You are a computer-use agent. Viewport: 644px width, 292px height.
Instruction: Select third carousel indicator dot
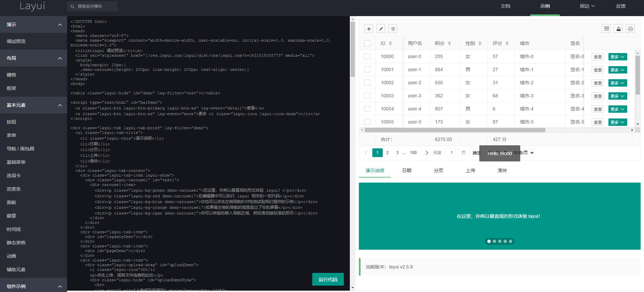500,241
